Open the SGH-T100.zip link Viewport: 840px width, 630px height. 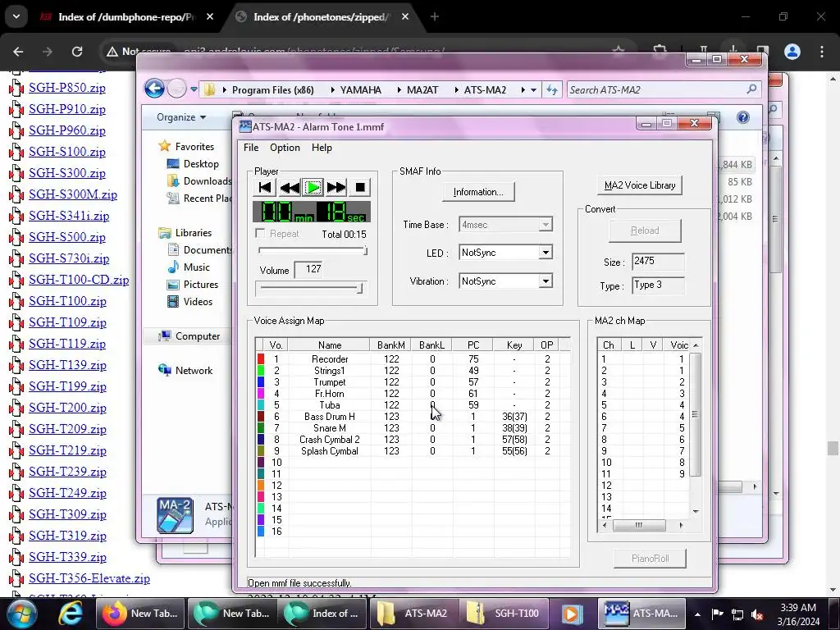(x=67, y=301)
